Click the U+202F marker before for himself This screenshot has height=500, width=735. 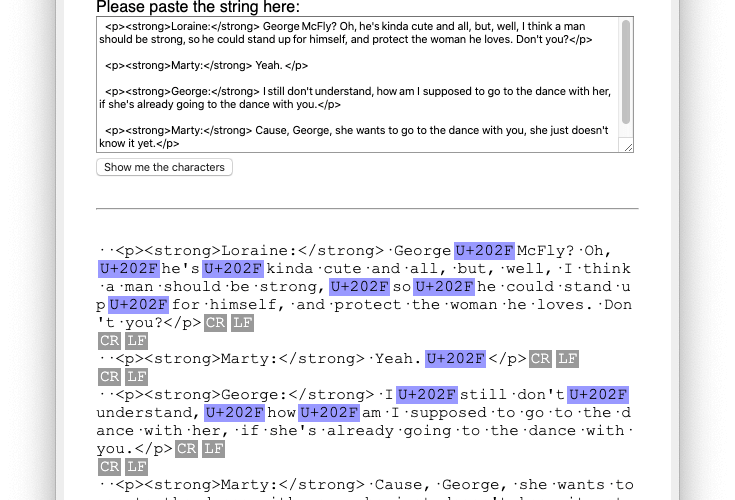point(138,305)
